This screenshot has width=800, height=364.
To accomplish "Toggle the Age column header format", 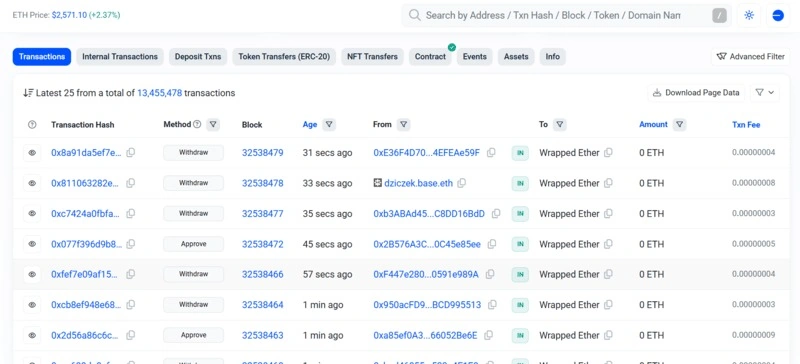I will [310, 125].
